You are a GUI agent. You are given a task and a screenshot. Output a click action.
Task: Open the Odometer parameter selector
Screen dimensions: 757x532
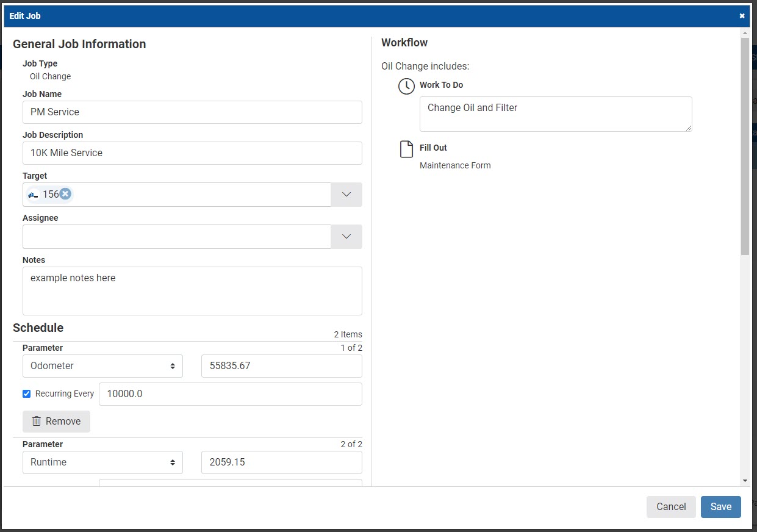click(x=102, y=366)
